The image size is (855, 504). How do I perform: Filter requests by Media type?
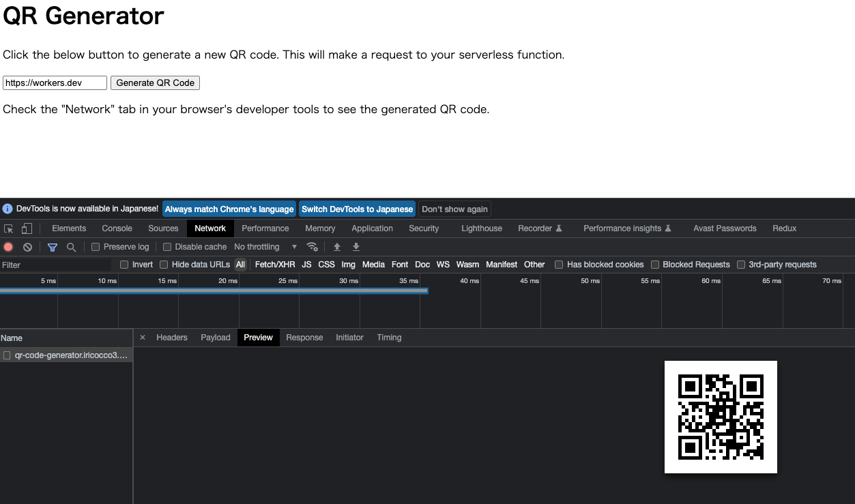[373, 265]
